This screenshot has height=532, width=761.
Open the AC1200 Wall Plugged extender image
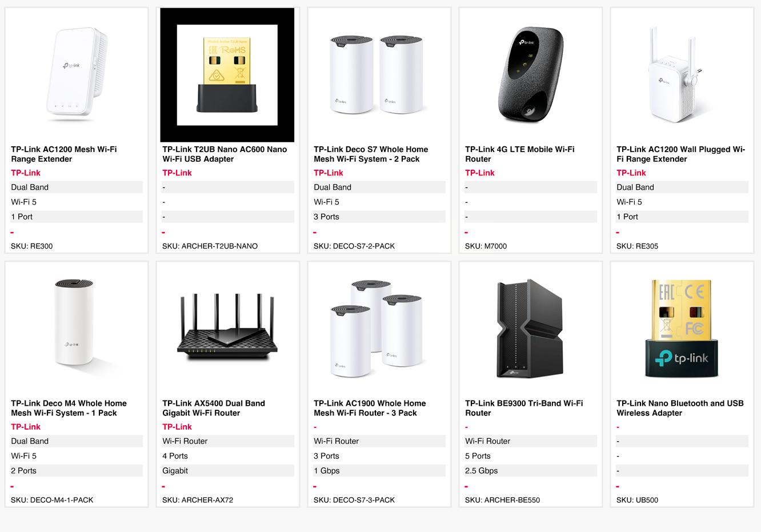(682, 74)
